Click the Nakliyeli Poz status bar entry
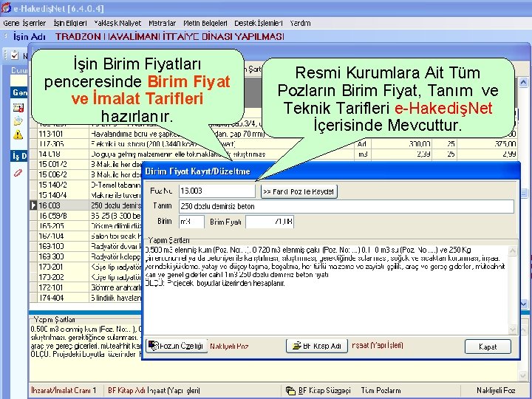The image size is (532, 399). pyautogui.click(x=496, y=391)
